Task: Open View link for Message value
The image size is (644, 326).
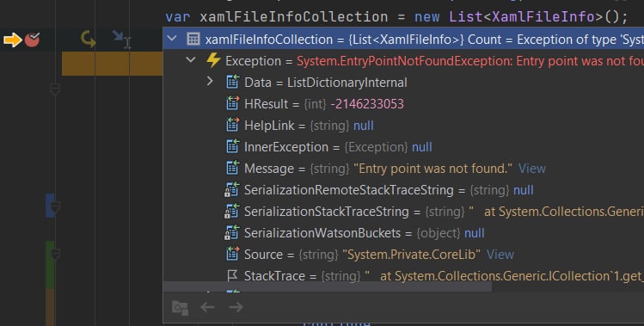Action: click(x=532, y=169)
